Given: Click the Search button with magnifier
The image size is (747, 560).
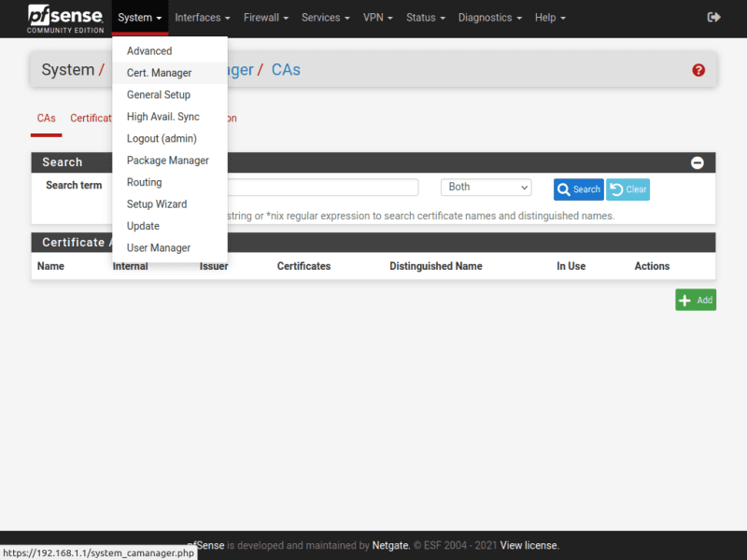Looking at the screenshot, I should point(578,189).
